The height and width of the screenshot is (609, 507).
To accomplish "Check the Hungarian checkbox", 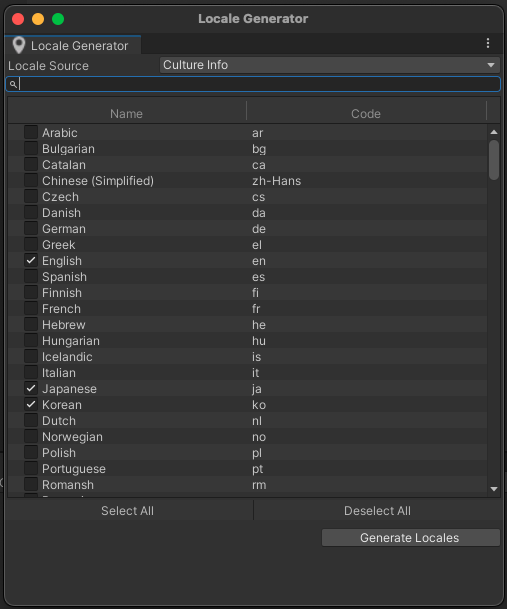I will (31, 340).
